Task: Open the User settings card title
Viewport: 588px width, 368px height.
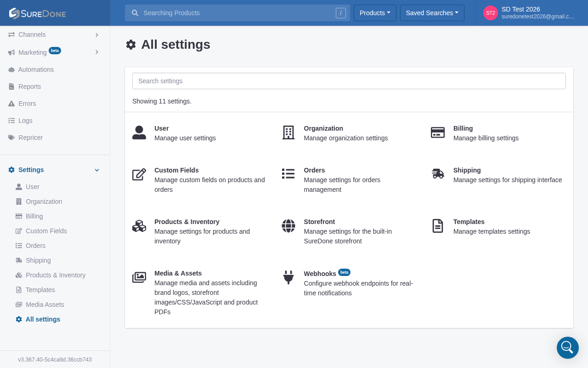Action: 162,128
